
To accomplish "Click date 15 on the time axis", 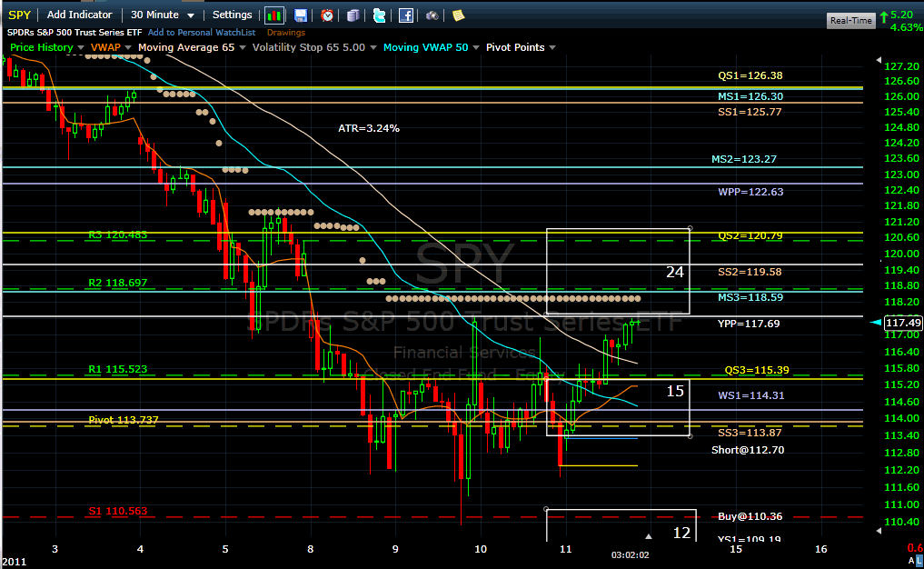I will [x=736, y=549].
